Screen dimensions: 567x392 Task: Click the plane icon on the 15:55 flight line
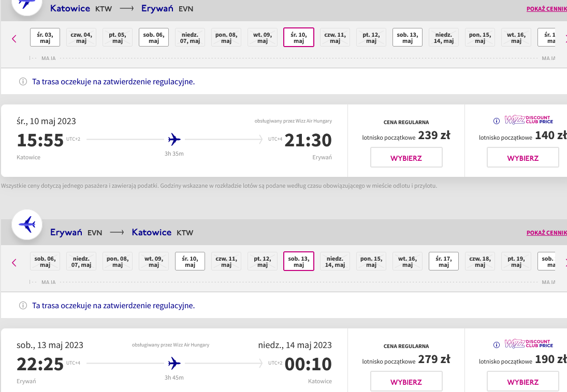(x=175, y=139)
